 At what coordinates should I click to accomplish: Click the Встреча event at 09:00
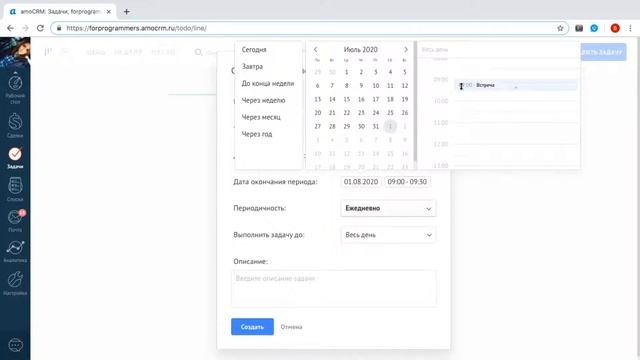(515, 85)
